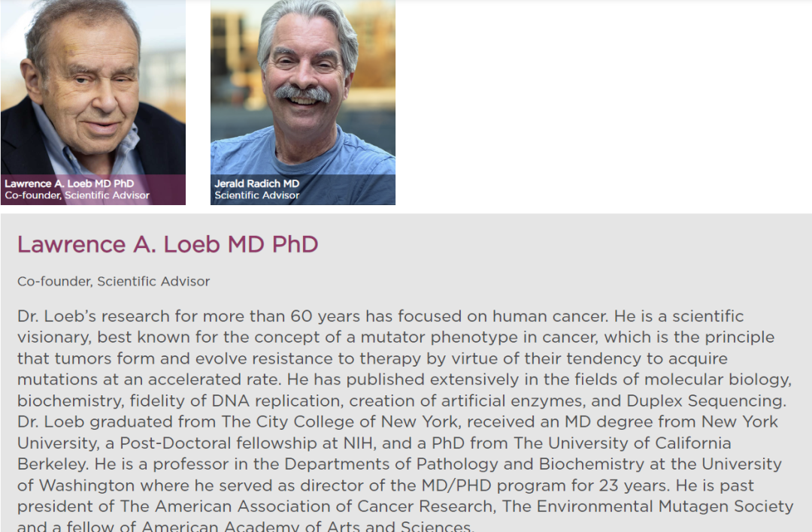Click "Scientific Advisor" label under Jerald Radich
This screenshot has width=812, height=532.
coord(256,195)
